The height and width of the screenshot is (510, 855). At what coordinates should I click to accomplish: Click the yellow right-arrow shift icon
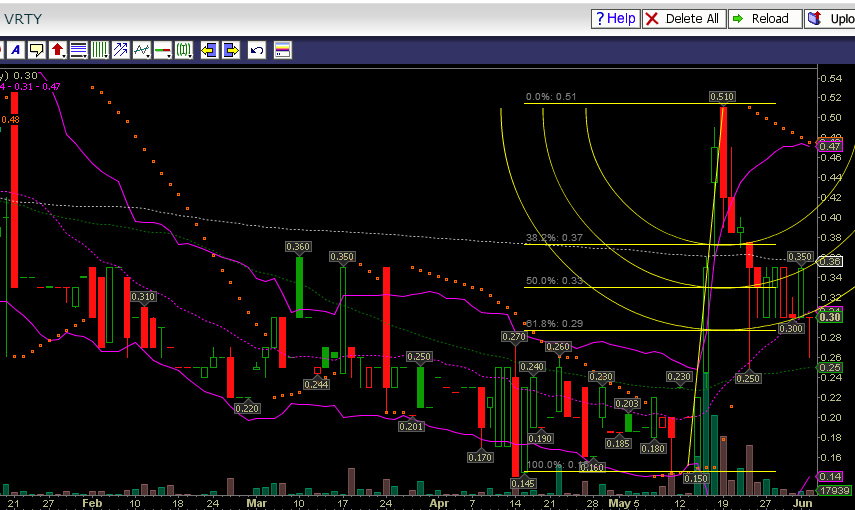tap(231, 50)
